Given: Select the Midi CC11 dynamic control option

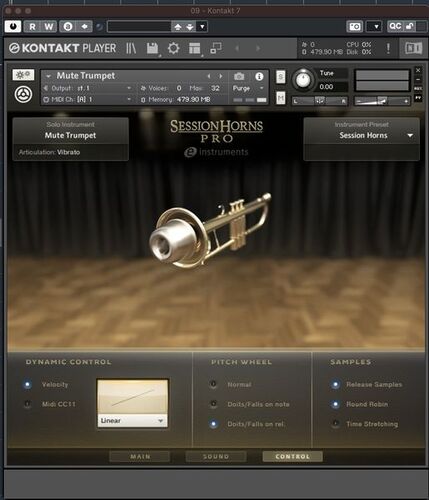Looking at the screenshot, I should 27,404.
